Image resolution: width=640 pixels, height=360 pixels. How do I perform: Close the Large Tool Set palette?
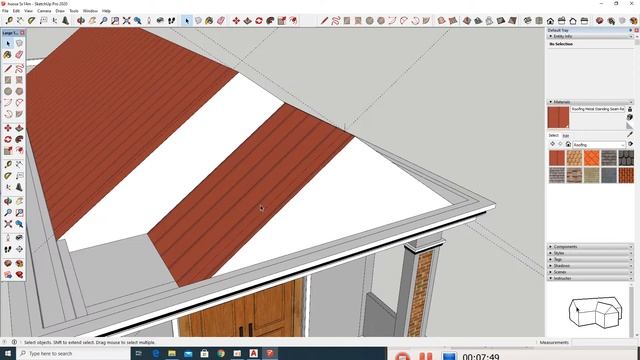click(x=22, y=33)
